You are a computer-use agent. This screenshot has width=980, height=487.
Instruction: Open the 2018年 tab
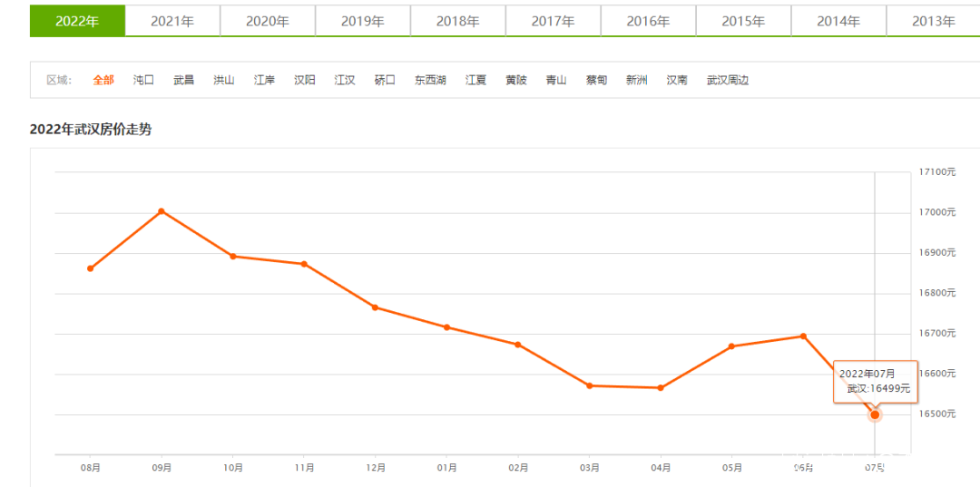458,21
